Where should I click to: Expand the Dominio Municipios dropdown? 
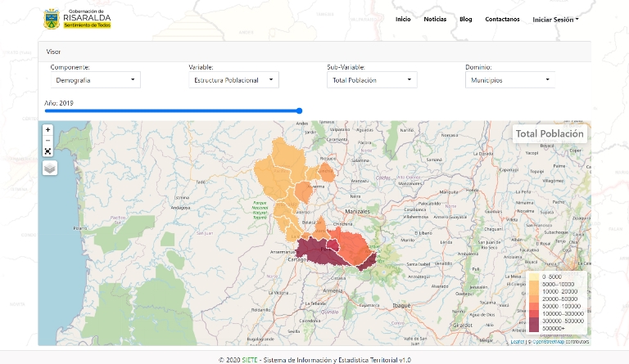point(510,80)
